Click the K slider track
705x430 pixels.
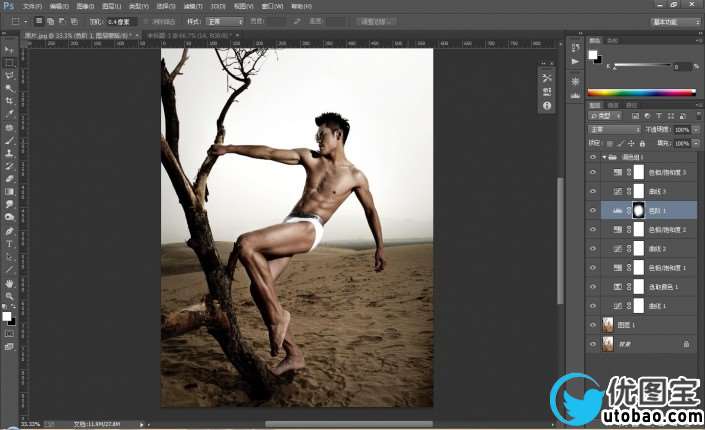(642, 66)
